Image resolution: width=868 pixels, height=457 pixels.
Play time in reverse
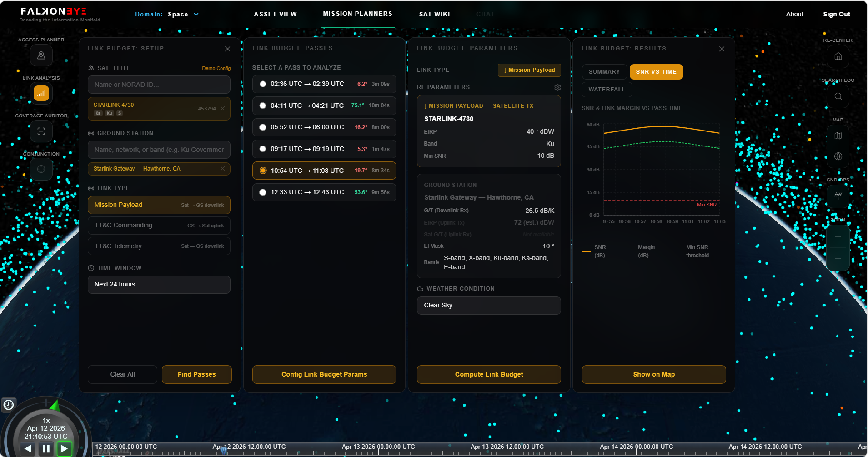(x=28, y=449)
